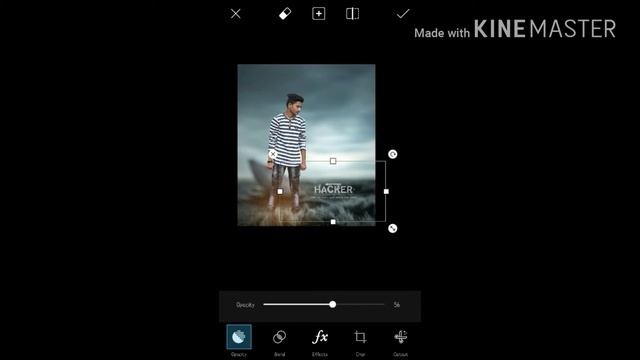Click the scale handle of the overlay

tap(393, 228)
